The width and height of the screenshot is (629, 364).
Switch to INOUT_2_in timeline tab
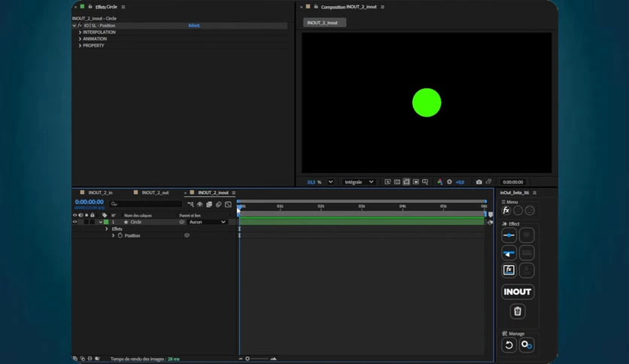(x=100, y=193)
